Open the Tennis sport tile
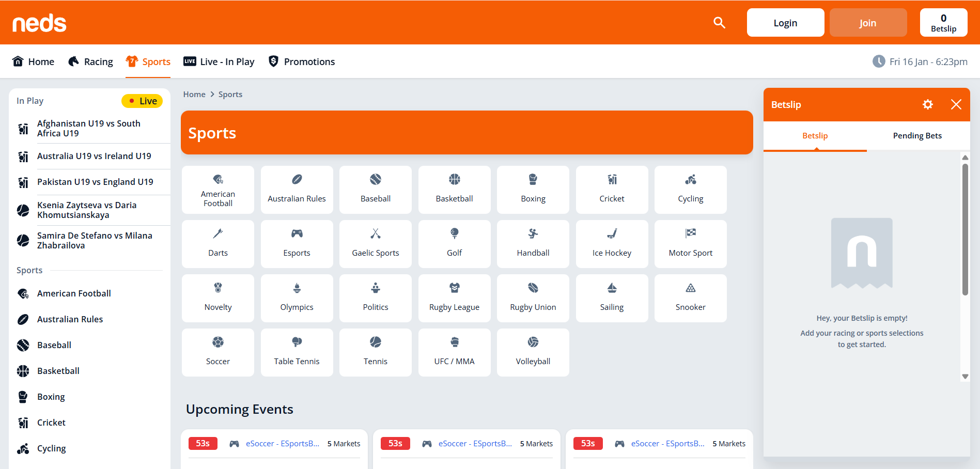Image resolution: width=980 pixels, height=469 pixels. tap(376, 352)
